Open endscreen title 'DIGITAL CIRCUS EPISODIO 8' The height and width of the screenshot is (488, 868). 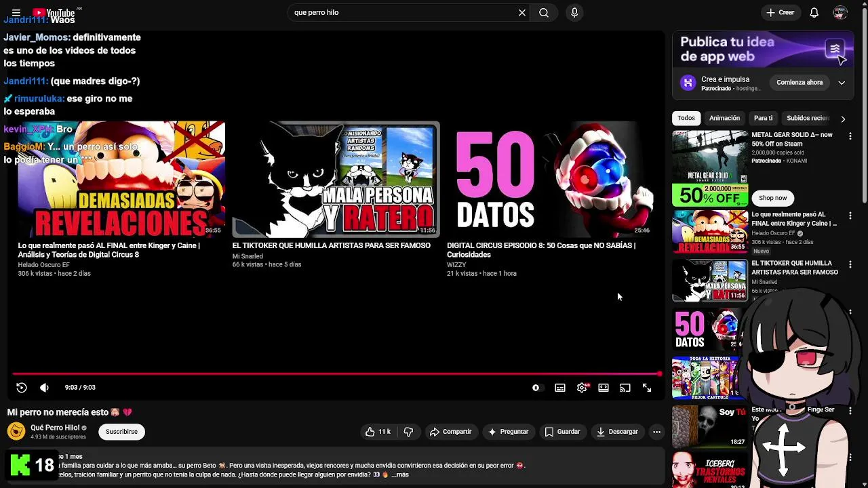[x=541, y=250]
